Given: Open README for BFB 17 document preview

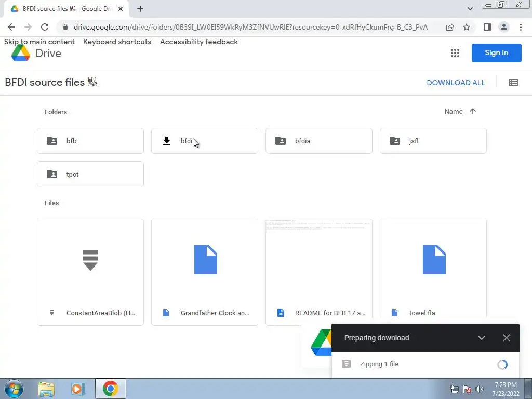Looking at the screenshot, I should [319, 260].
